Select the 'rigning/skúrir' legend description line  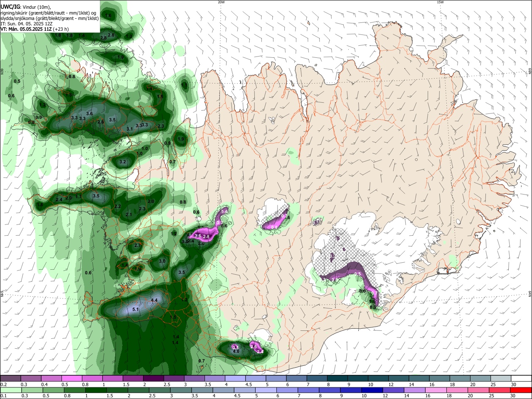click(48, 12)
